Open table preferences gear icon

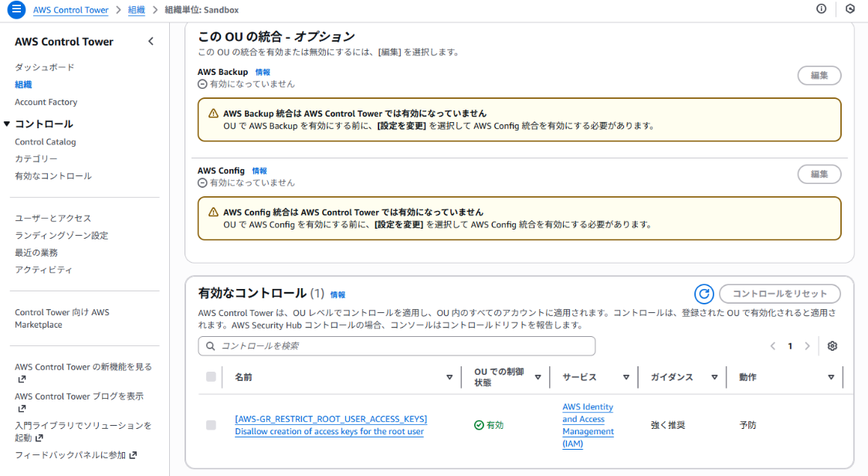click(832, 346)
